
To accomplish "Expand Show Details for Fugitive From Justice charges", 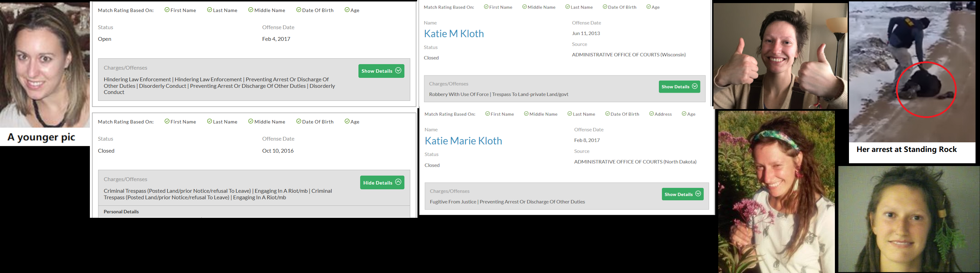I will click(x=682, y=194).
